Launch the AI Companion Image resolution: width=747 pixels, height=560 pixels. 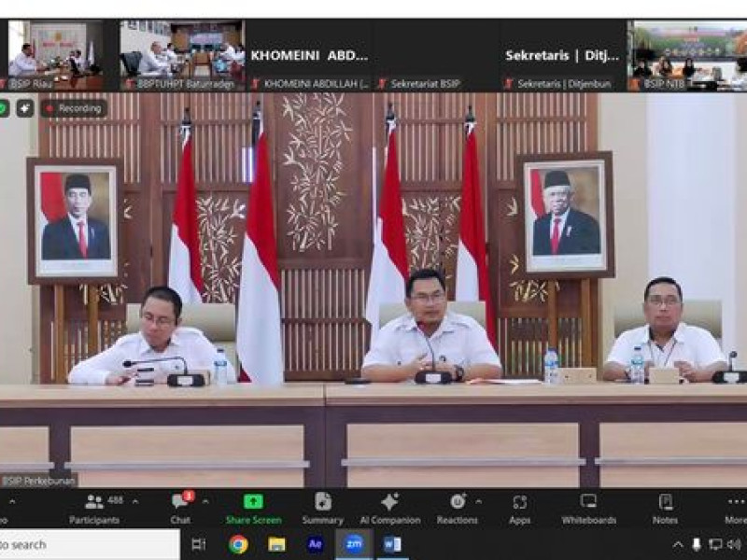(x=389, y=507)
